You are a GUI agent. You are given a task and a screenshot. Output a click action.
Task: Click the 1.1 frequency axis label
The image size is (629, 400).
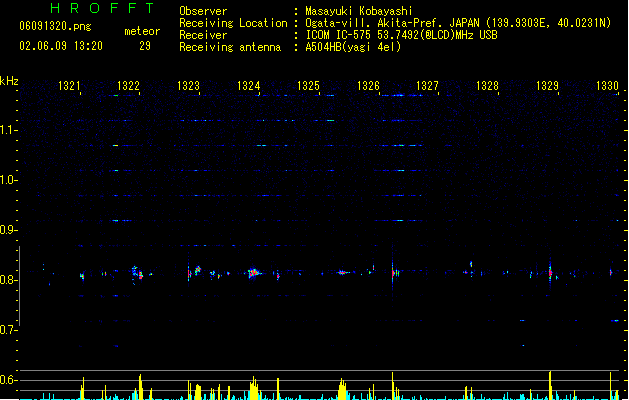[x=7, y=130]
